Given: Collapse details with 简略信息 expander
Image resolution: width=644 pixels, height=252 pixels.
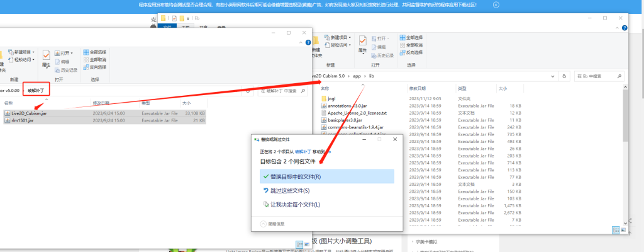Looking at the screenshot, I should [273, 224].
